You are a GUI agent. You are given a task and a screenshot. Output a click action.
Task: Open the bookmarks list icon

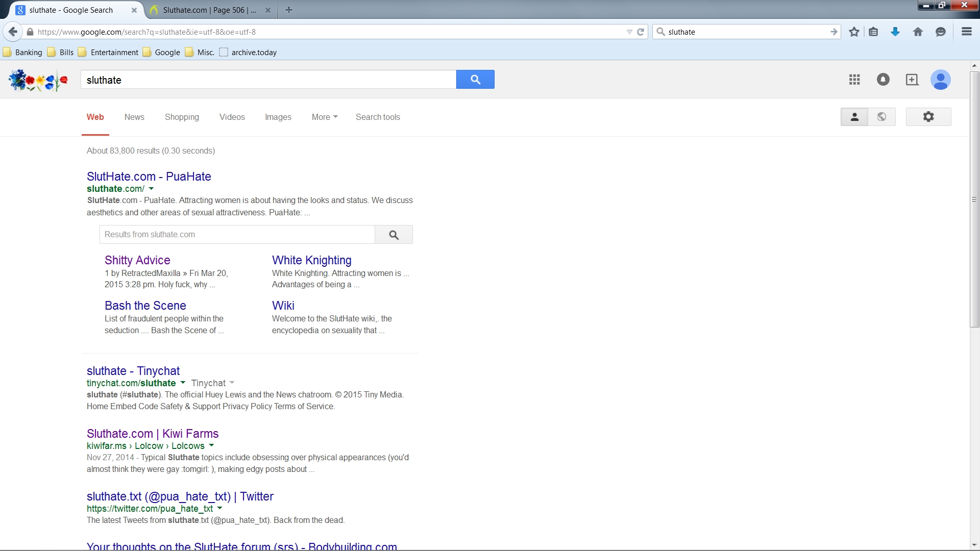[873, 32]
